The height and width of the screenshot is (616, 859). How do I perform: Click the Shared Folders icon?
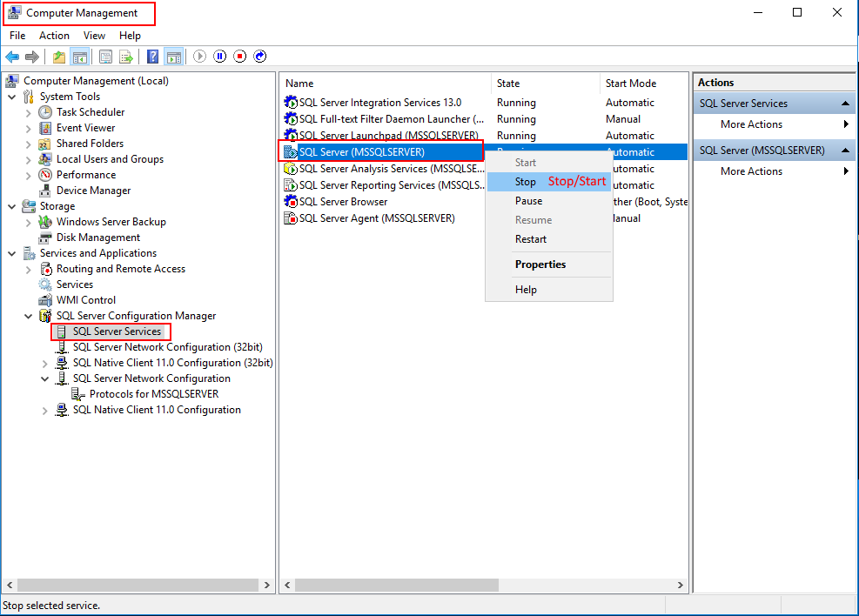point(45,144)
